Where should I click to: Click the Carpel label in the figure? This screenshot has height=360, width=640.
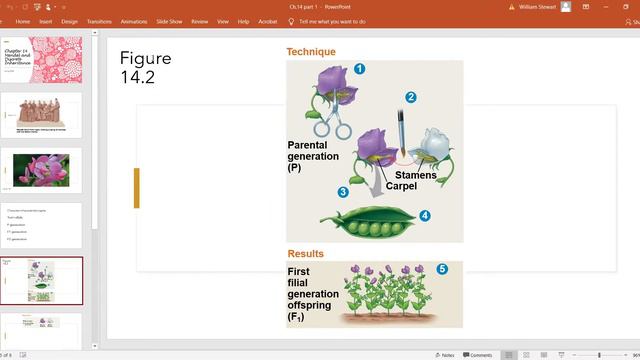point(401,186)
